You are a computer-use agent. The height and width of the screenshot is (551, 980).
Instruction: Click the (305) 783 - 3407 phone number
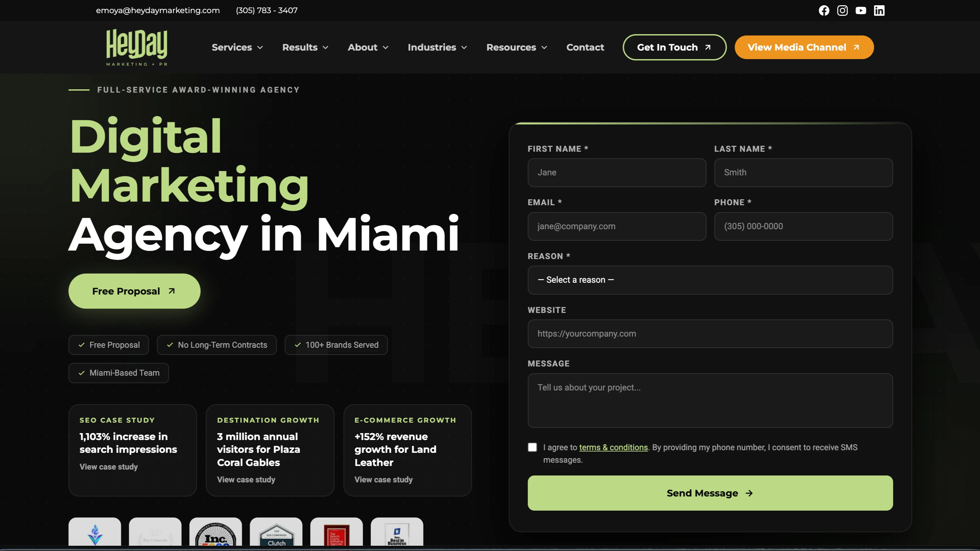point(267,10)
